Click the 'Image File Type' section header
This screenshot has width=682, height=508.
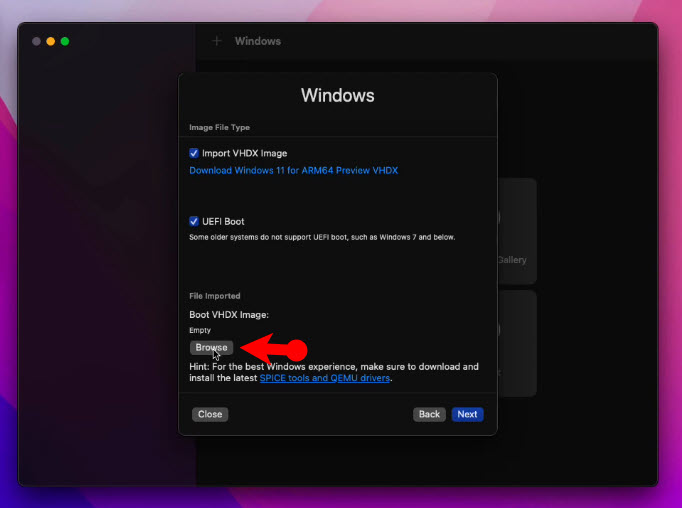[x=219, y=127]
